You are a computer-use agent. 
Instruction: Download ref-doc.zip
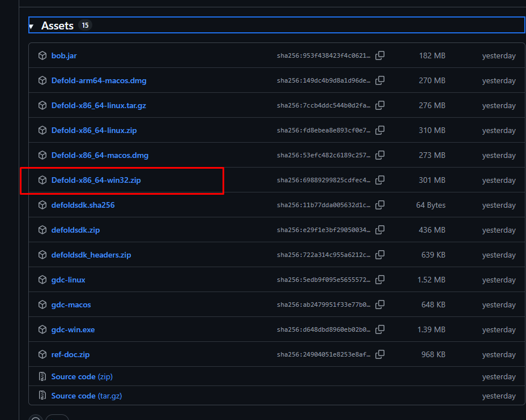(x=70, y=354)
